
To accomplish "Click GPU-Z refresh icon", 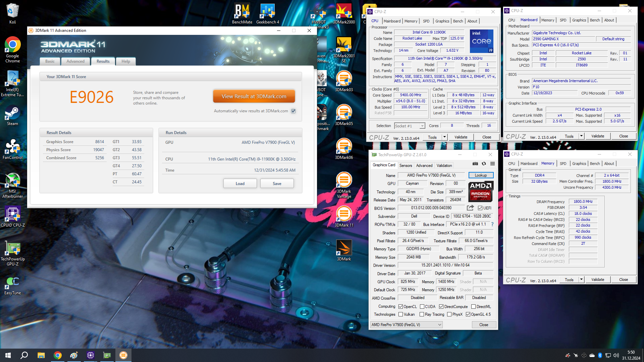I will point(484,164).
